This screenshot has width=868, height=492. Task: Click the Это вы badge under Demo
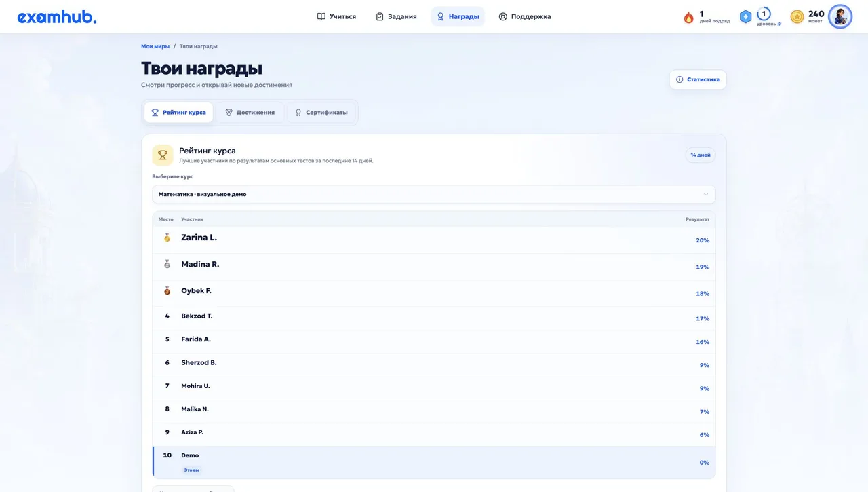coord(192,470)
